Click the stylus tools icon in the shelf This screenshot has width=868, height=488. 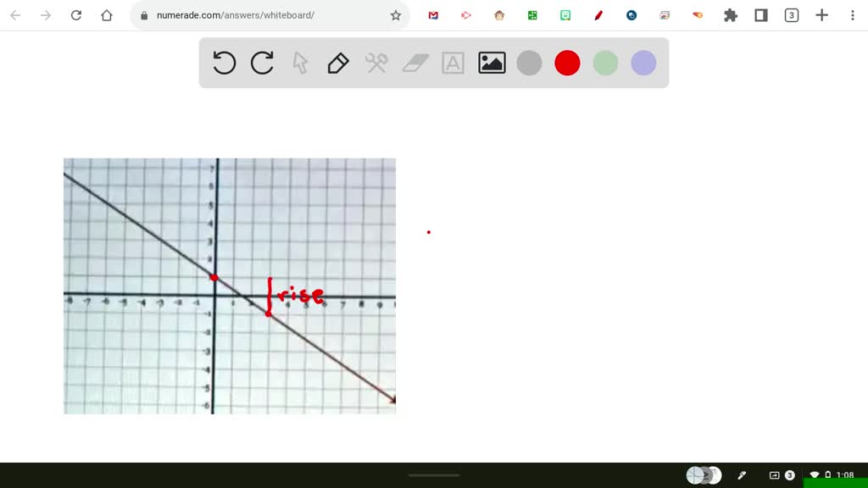(x=741, y=474)
